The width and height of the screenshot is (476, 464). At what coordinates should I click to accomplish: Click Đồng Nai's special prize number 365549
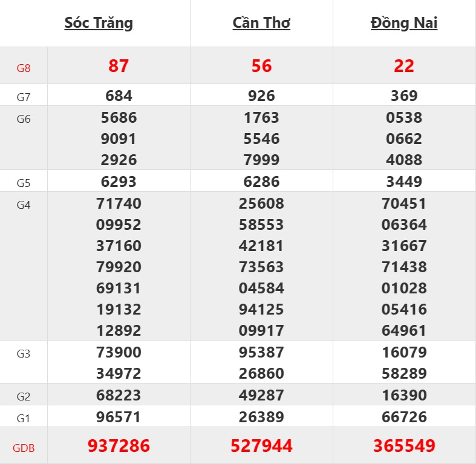click(404, 446)
